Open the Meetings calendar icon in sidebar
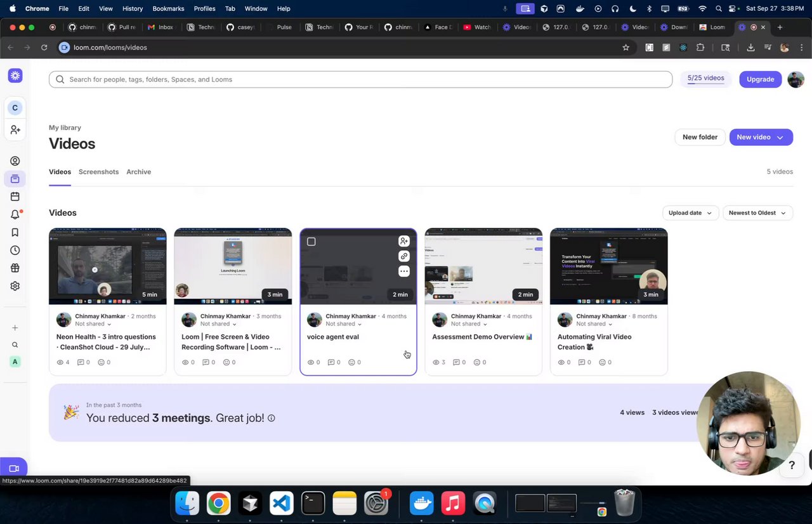 (x=15, y=197)
